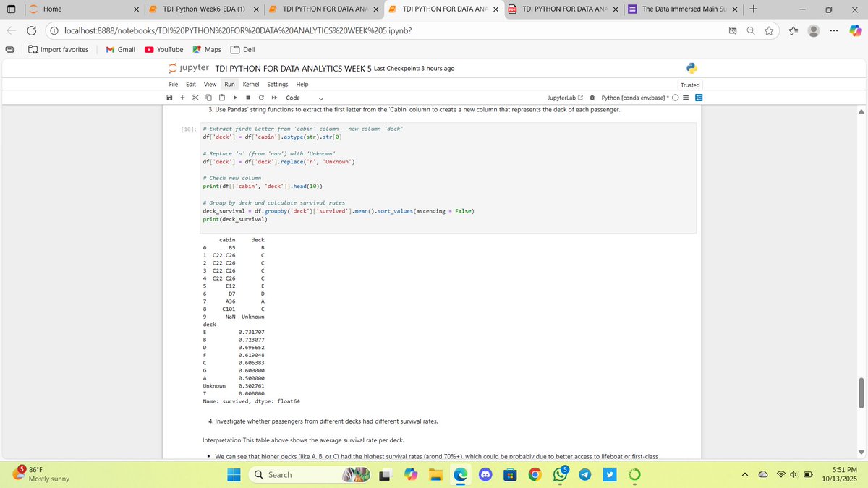Image resolution: width=868 pixels, height=488 pixels.
Task: Open the Run menu
Action: pyautogui.click(x=229, y=84)
